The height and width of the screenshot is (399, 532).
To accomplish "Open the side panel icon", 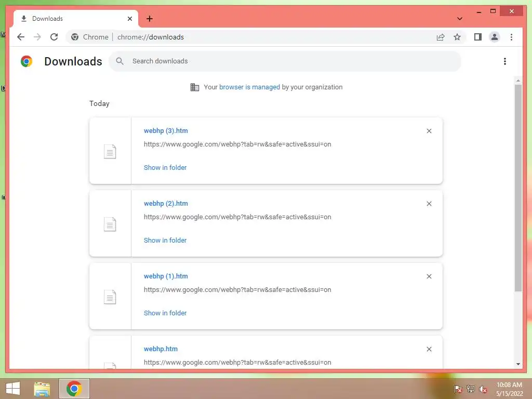I will pyautogui.click(x=478, y=37).
